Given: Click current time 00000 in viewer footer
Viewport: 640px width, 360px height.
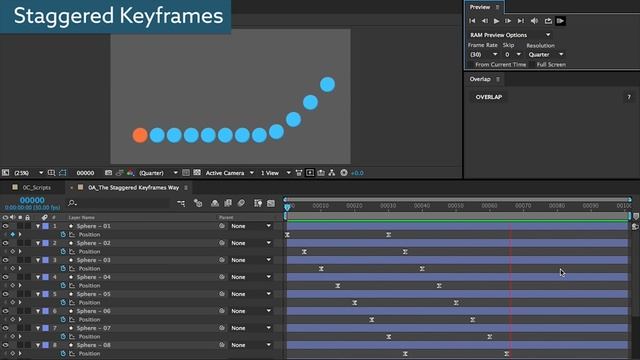Looking at the screenshot, I should coord(85,173).
